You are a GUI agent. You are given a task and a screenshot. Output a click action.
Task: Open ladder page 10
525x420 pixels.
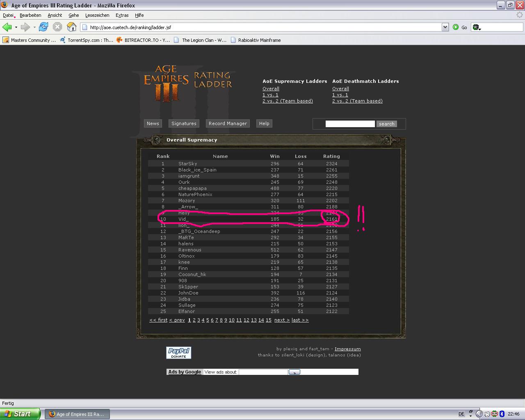(x=231, y=320)
